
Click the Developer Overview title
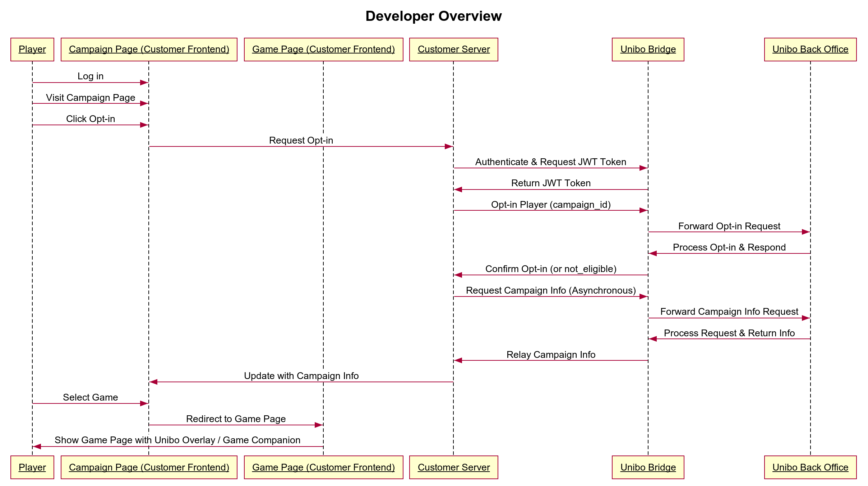[x=433, y=16]
